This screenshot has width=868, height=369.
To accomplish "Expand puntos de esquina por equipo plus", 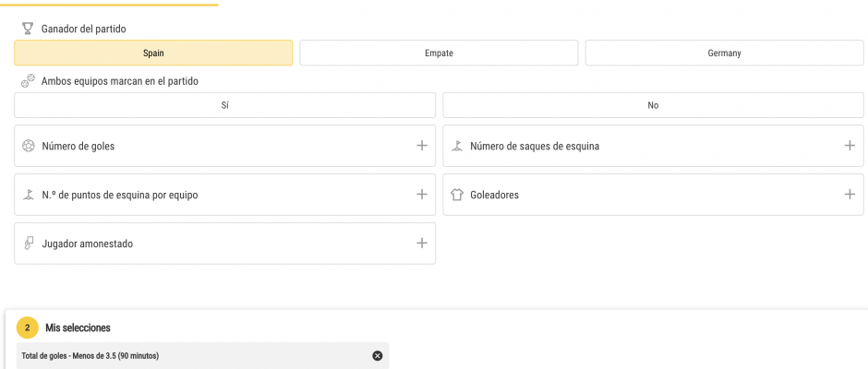I will coord(422,194).
